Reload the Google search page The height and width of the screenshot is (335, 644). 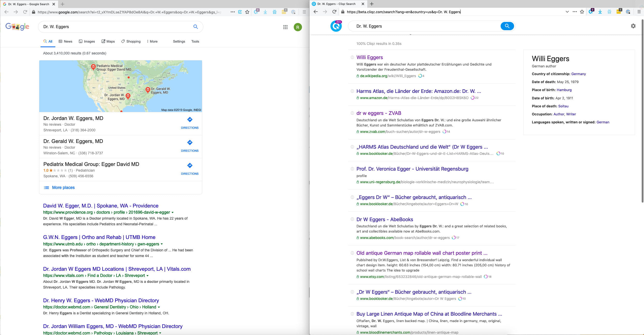coord(25,12)
